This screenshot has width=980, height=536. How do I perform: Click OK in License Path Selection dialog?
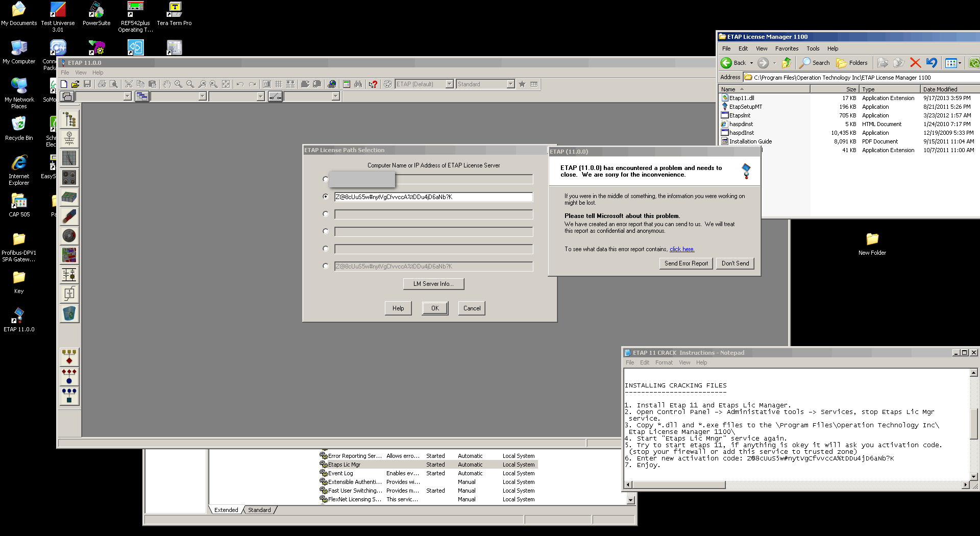(x=435, y=308)
